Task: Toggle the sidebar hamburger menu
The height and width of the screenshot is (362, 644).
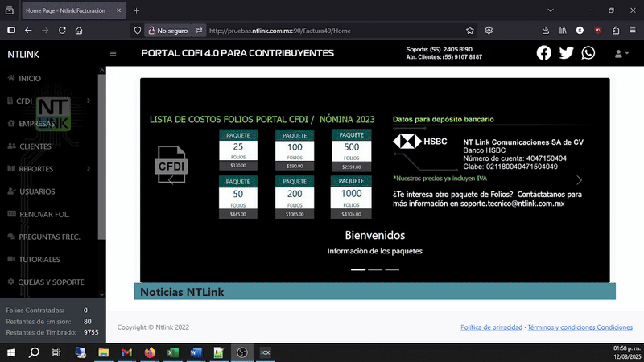Action: pyautogui.click(x=113, y=53)
